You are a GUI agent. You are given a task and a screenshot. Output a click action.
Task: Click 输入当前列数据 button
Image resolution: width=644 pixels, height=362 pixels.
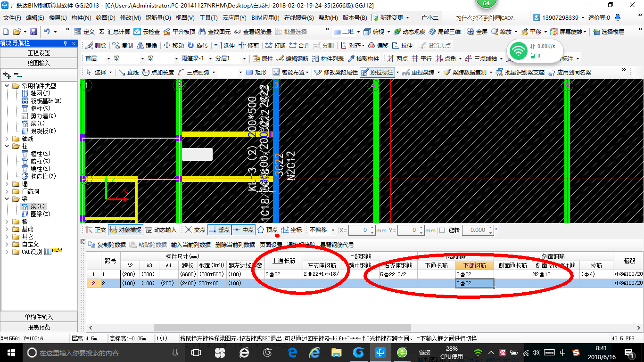point(191,245)
